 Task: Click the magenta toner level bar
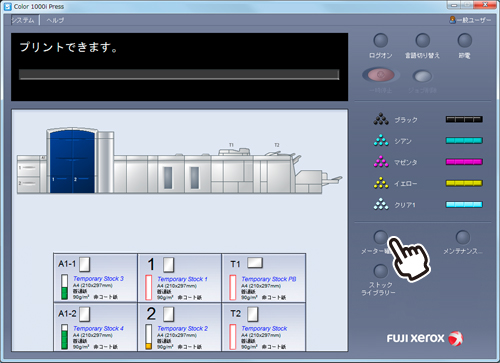[464, 162]
